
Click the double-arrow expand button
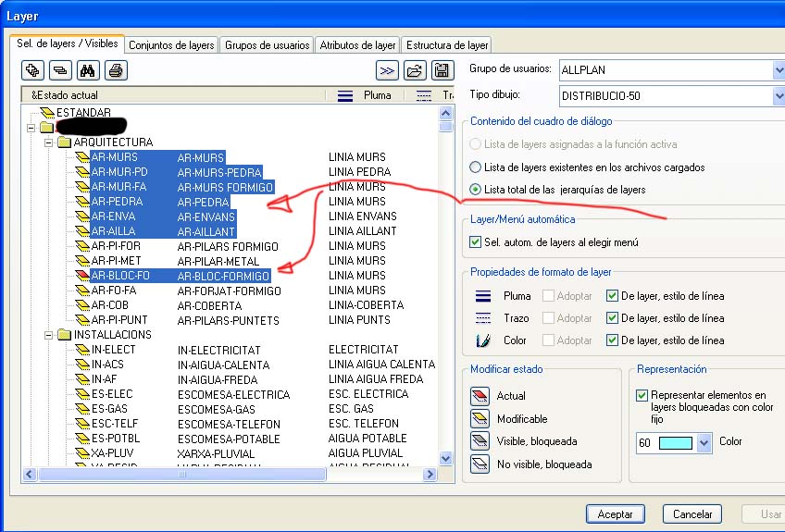[x=387, y=70]
